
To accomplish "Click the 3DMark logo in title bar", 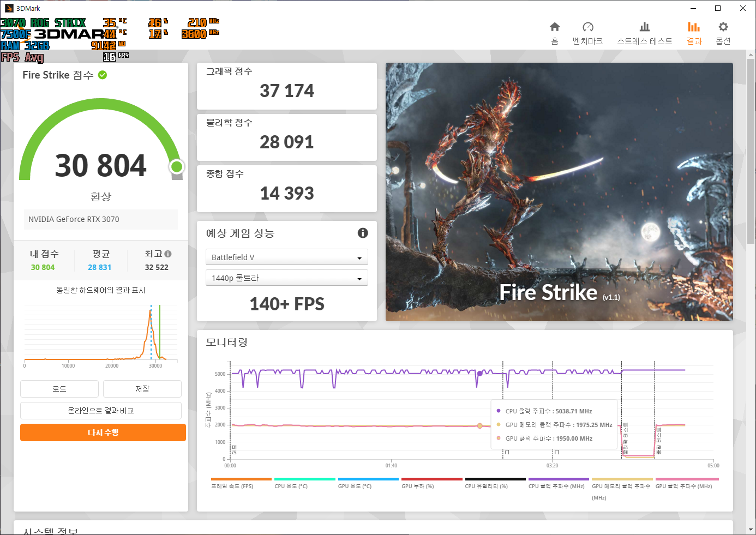I will pos(9,8).
